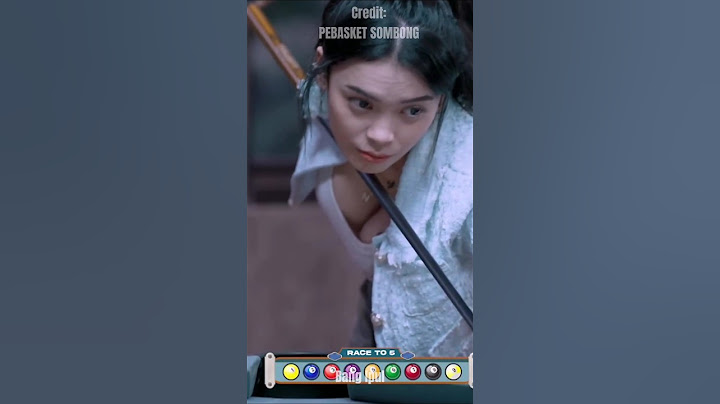This screenshot has width=720, height=404.
Task: Click the "Credit:" caption text
Action: pyautogui.click(x=369, y=13)
